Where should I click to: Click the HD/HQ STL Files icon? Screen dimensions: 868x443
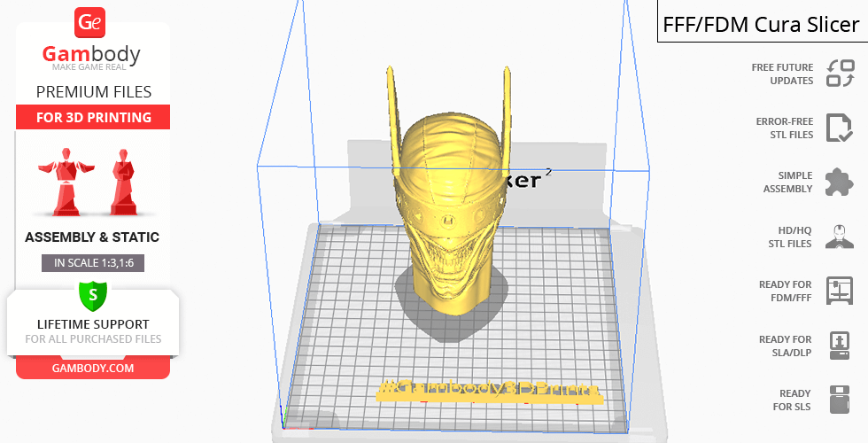point(839,237)
